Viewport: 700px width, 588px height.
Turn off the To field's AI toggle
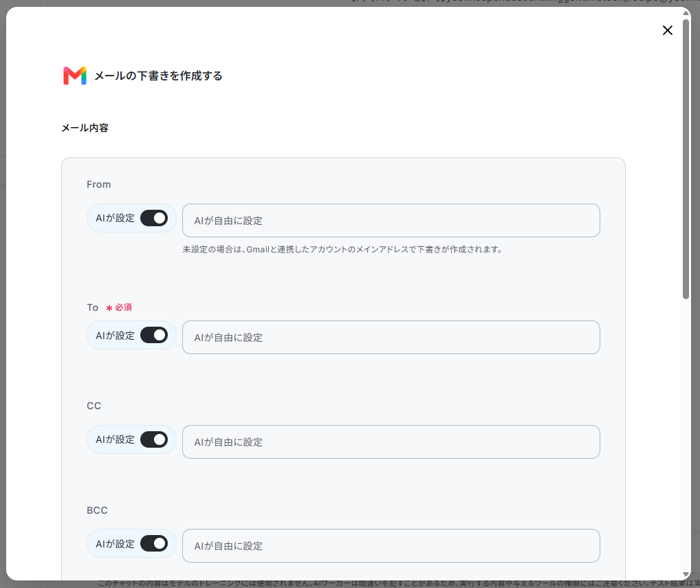pos(154,336)
